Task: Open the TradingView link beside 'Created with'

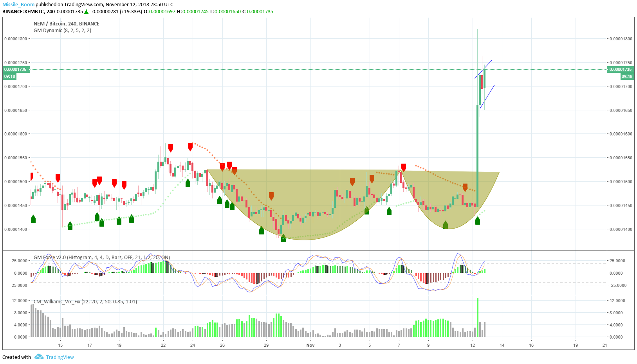Action: pyautogui.click(x=60, y=357)
